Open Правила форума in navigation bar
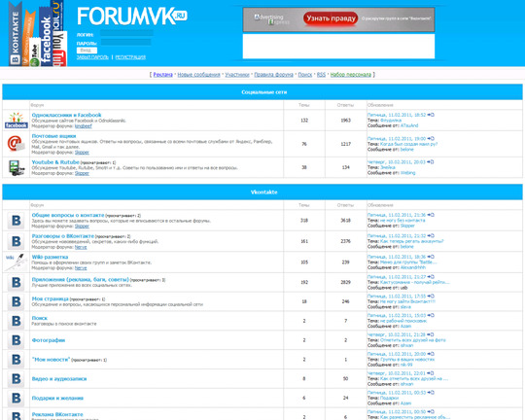 (x=273, y=75)
